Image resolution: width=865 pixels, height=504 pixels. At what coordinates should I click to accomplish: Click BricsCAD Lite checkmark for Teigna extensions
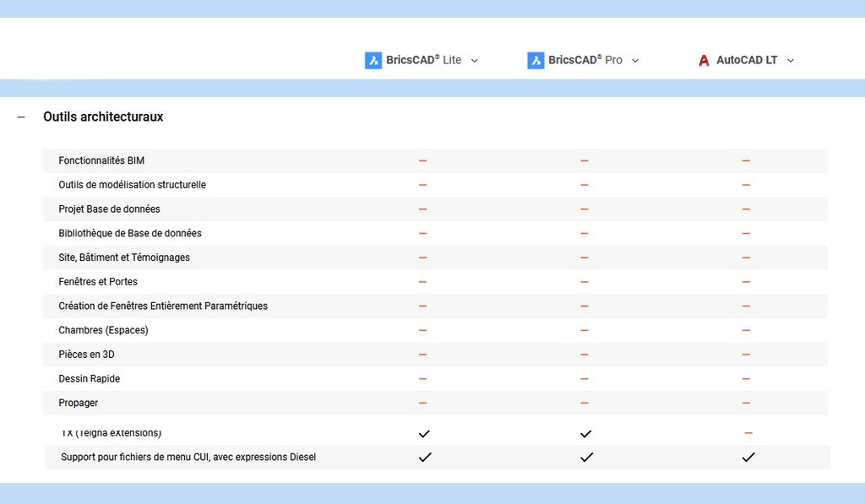424,434
